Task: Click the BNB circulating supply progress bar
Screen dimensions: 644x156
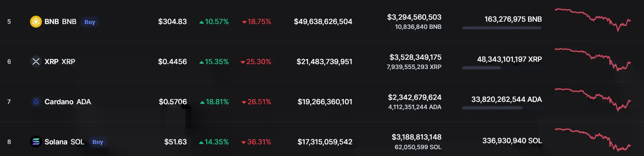Action: [x=502, y=28]
